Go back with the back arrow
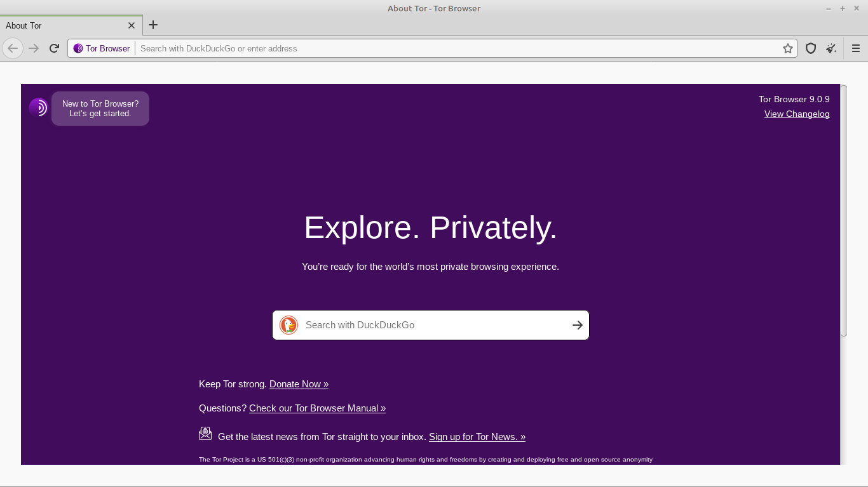 pyautogui.click(x=13, y=48)
